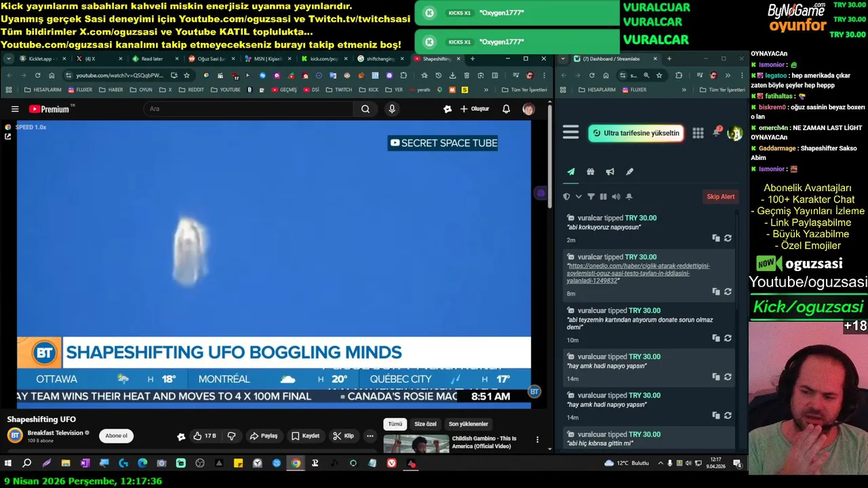Replay the 'abi korkuyoruz napıyosun' tip alert
The image size is (868, 488).
pos(728,239)
